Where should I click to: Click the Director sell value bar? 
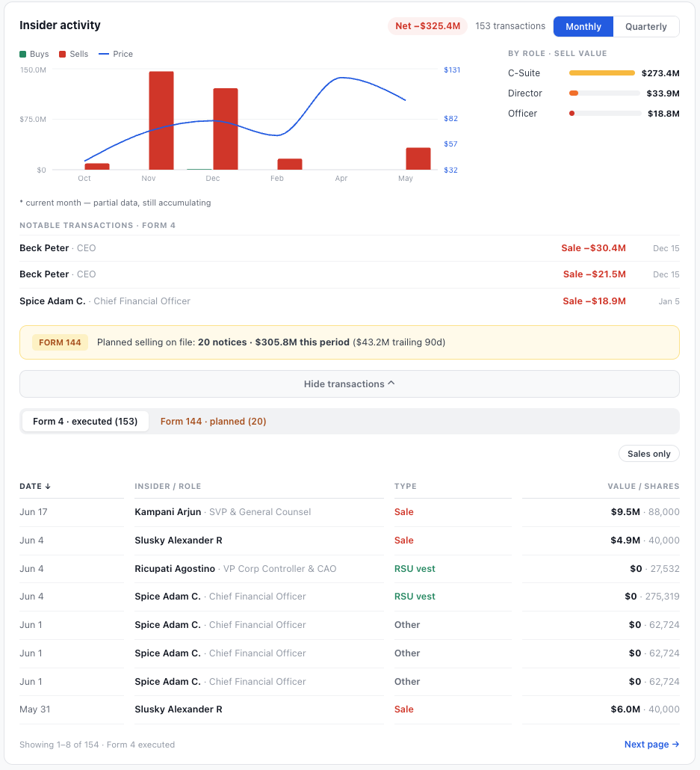click(604, 93)
